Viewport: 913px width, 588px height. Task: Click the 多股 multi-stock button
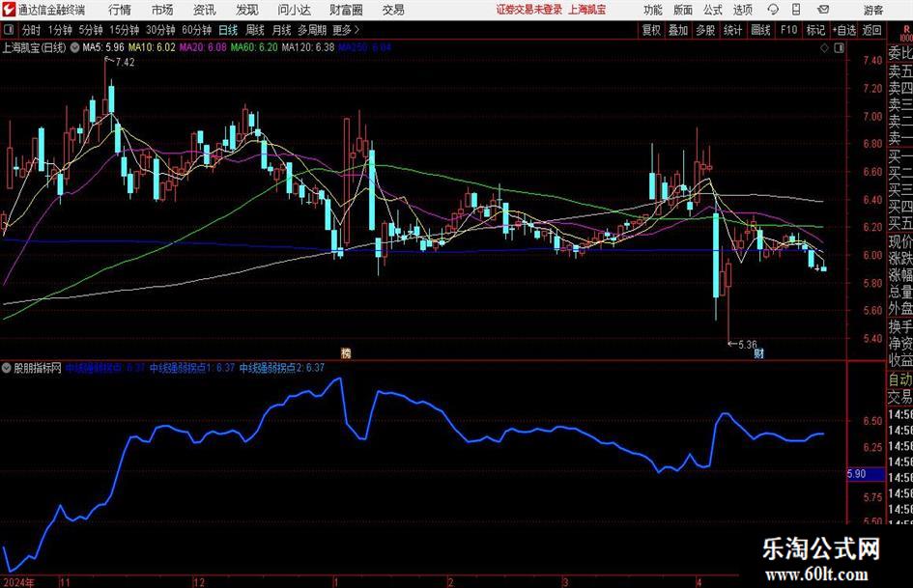(x=705, y=30)
